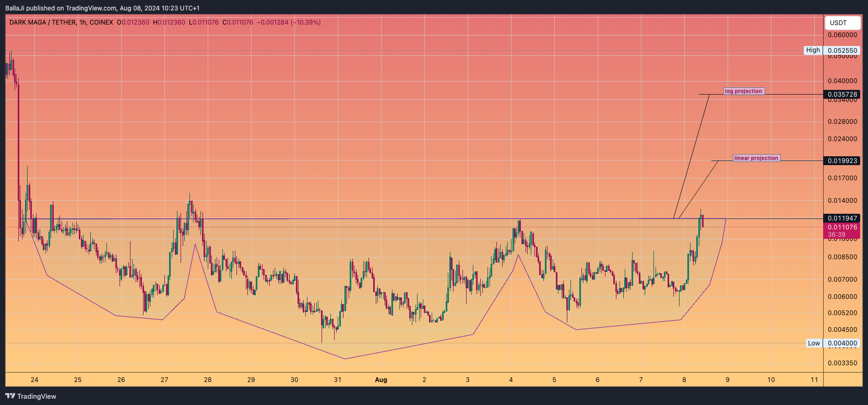Click the DARK MAGA / TETHER symbol title

(42, 22)
